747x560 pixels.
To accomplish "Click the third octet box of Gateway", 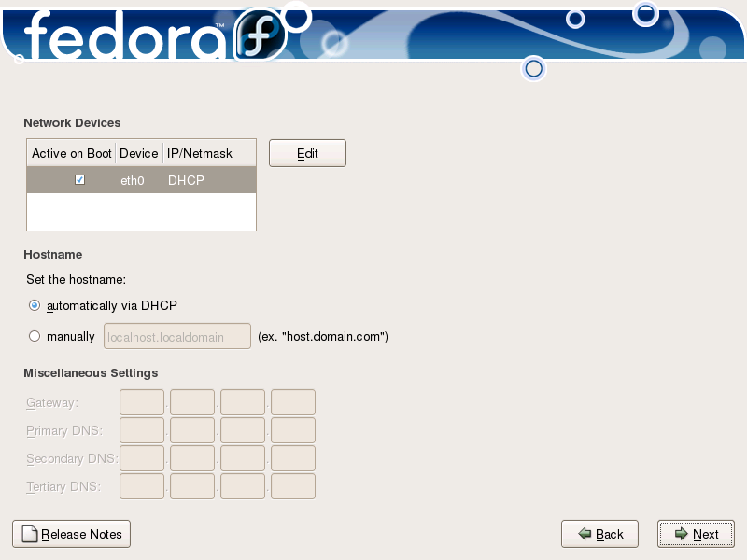I will (243, 402).
